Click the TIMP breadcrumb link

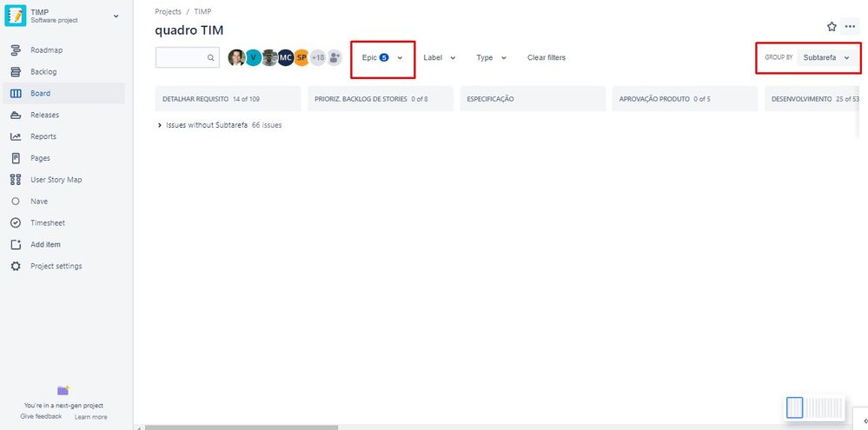coord(202,11)
